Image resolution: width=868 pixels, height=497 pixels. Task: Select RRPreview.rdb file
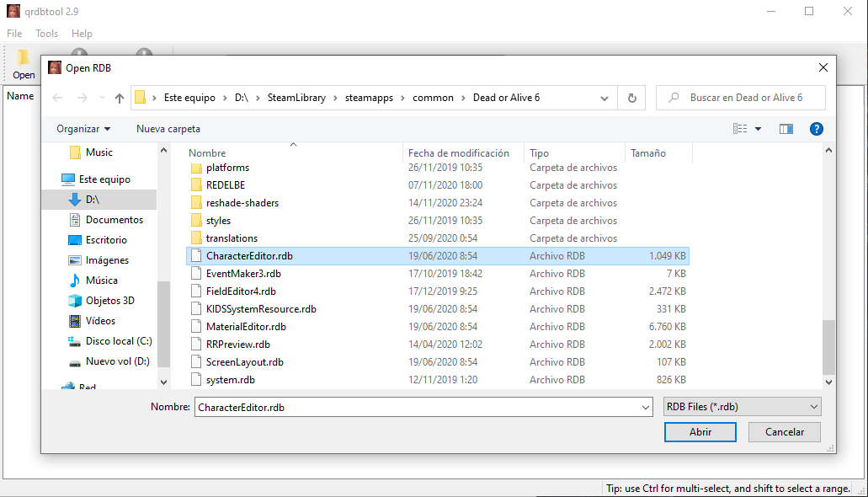tap(437, 345)
